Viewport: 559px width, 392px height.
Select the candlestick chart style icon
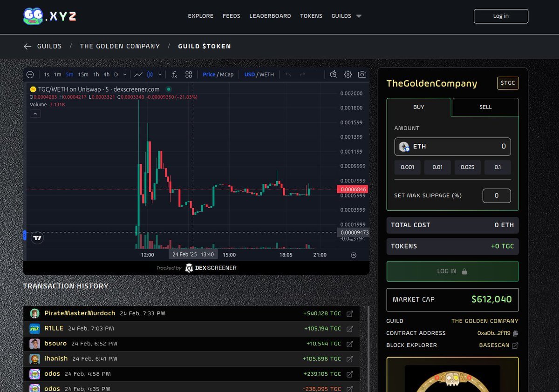(150, 74)
